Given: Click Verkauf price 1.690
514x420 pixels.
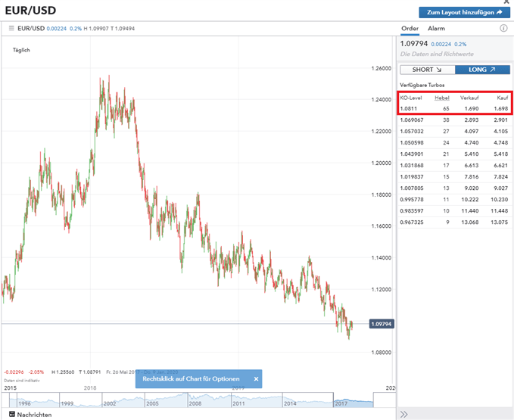Looking at the screenshot, I should coord(472,108).
